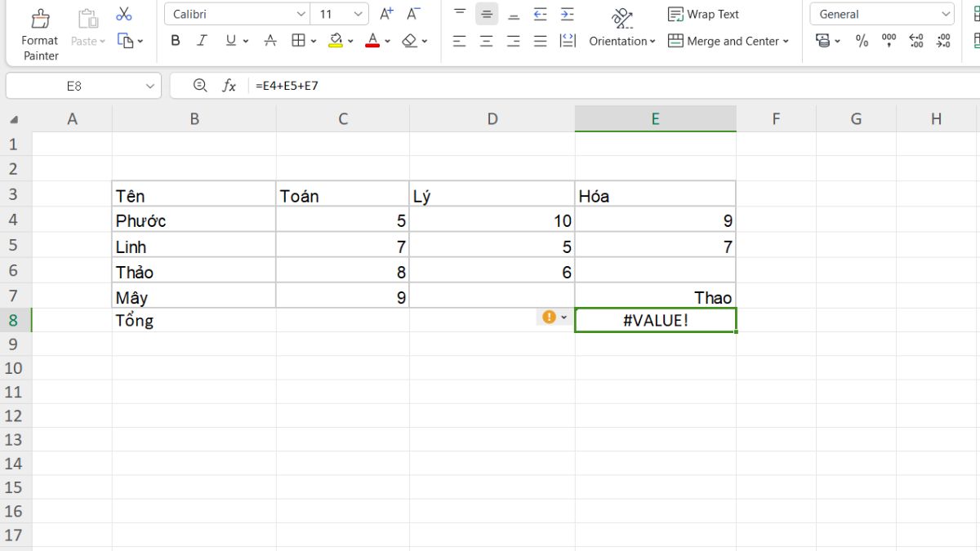Apply the red font color swatch
Screen dimensions: 980x551
click(x=372, y=41)
